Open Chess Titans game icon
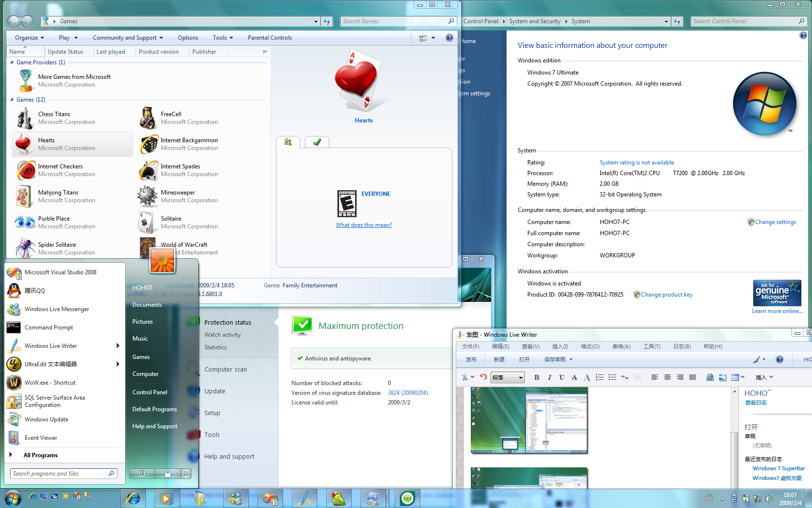This screenshot has height=508, width=812. coord(24,118)
